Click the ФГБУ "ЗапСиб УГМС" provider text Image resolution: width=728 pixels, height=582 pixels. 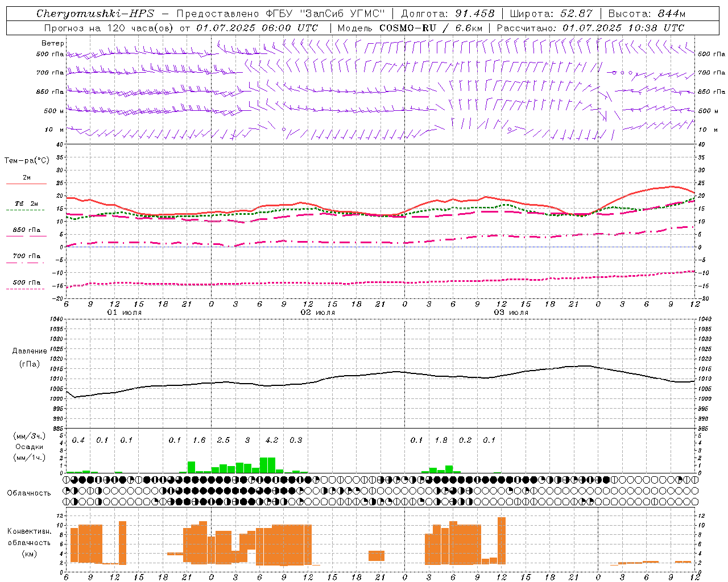(325, 14)
